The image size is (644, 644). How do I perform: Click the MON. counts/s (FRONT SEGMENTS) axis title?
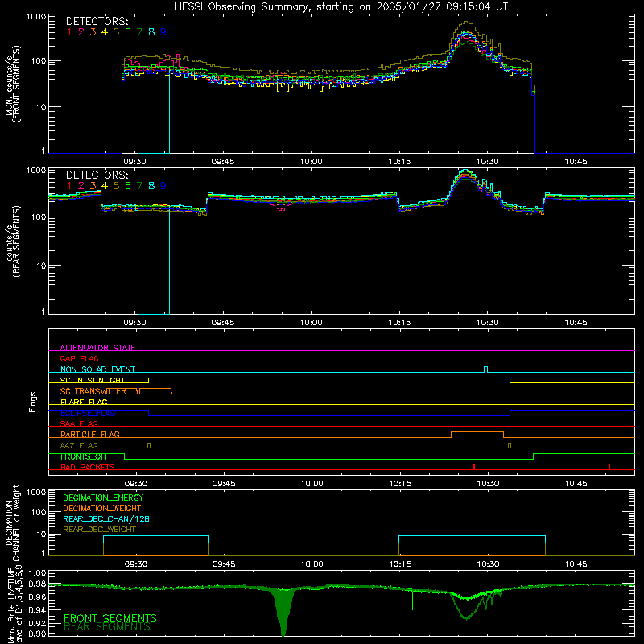click(x=12, y=84)
